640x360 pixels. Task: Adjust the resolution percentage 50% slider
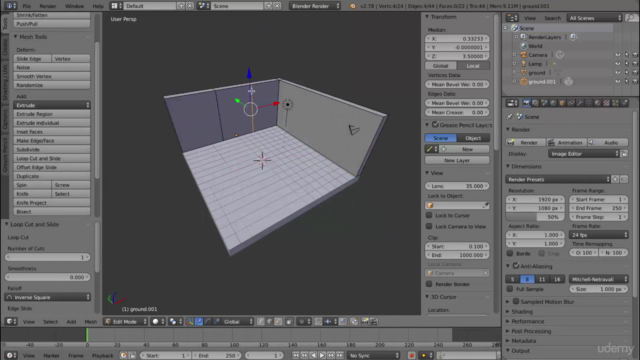pyautogui.click(x=535, y=217)
